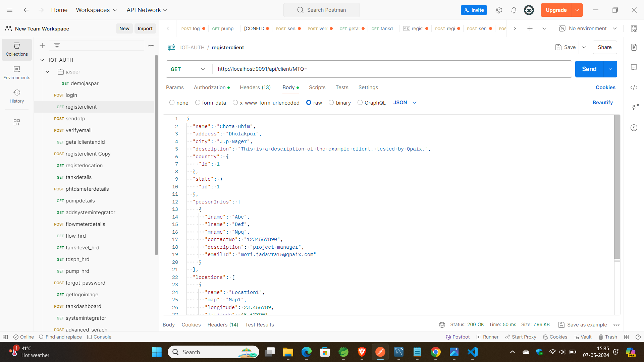Launch Postbot from the status bar
This screenshot has height=362, width=644.
(458, 337)
